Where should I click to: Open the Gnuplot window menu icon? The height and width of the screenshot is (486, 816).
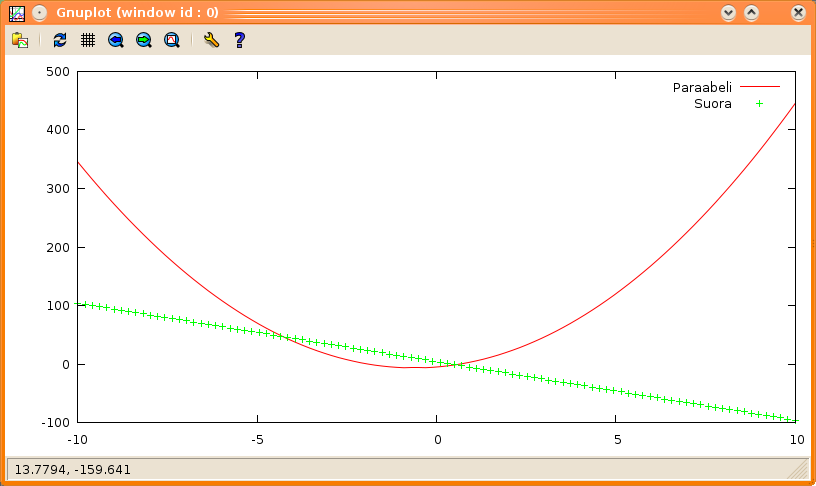[17, 13]
